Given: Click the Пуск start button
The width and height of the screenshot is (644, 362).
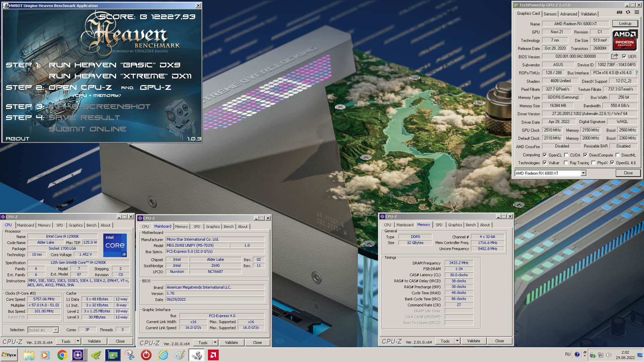Looking at the screenshot, I should 9,355.
